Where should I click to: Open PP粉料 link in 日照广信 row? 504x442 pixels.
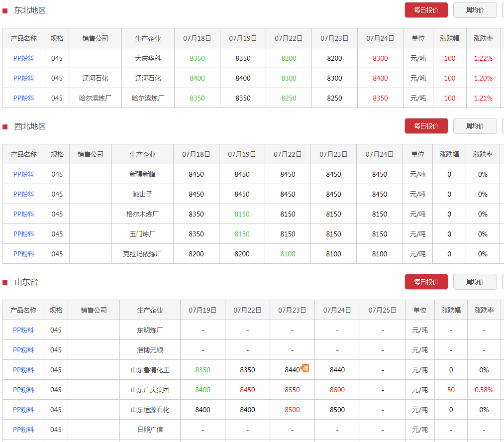(x=23, y=430)
